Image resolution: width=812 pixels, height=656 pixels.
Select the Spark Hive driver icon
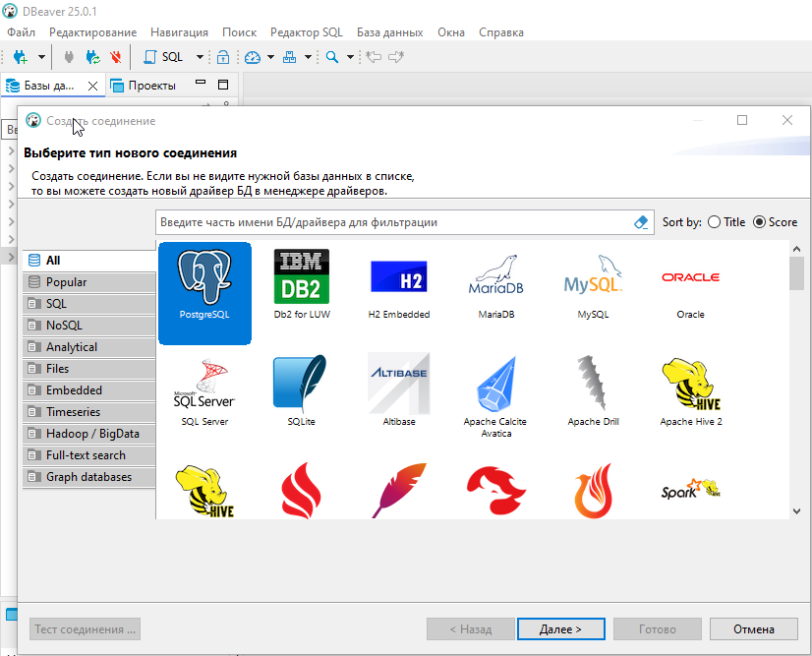[691, 490]
